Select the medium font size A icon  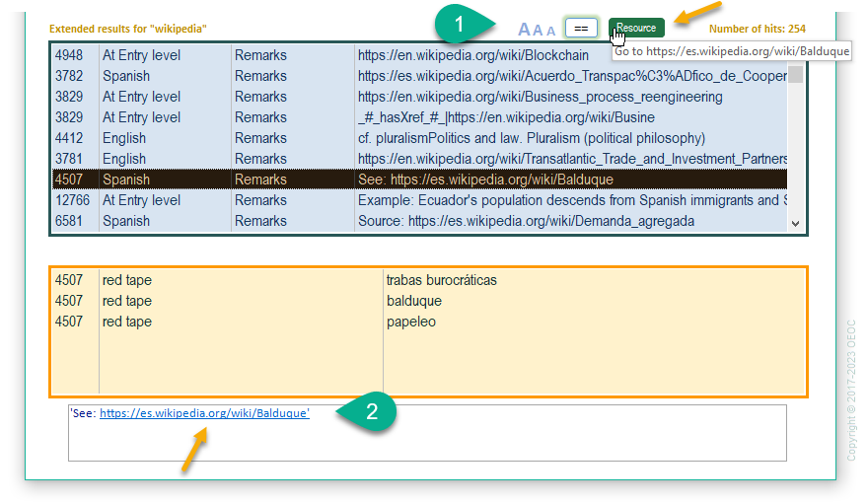tap(539, 31)
